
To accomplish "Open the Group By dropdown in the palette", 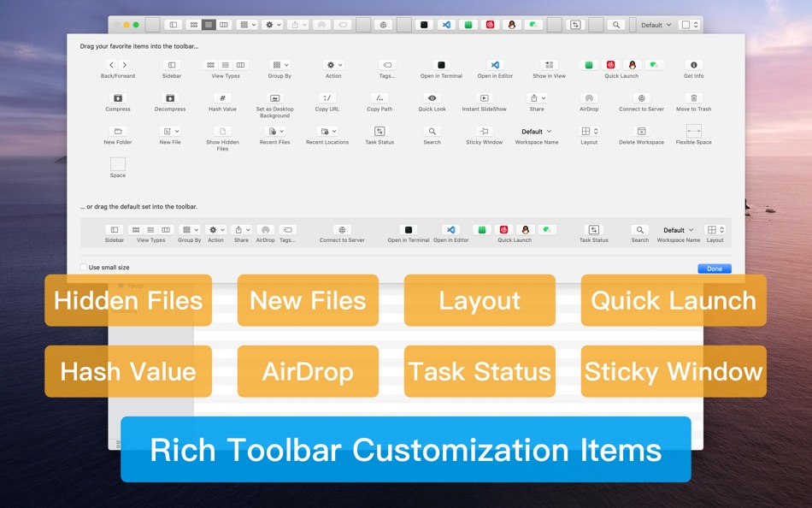I will (279, 65).
